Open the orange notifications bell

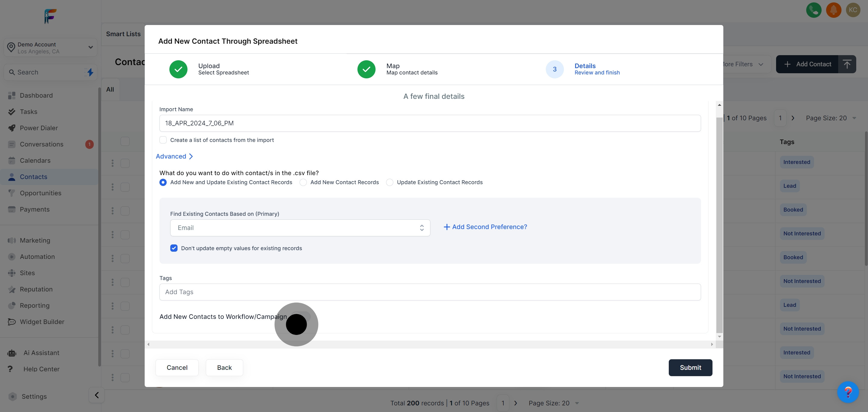tap(833, 10)
